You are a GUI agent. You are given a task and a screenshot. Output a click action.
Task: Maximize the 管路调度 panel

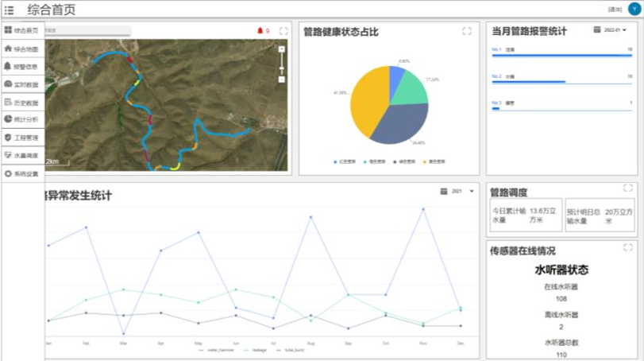pos(628,188)
